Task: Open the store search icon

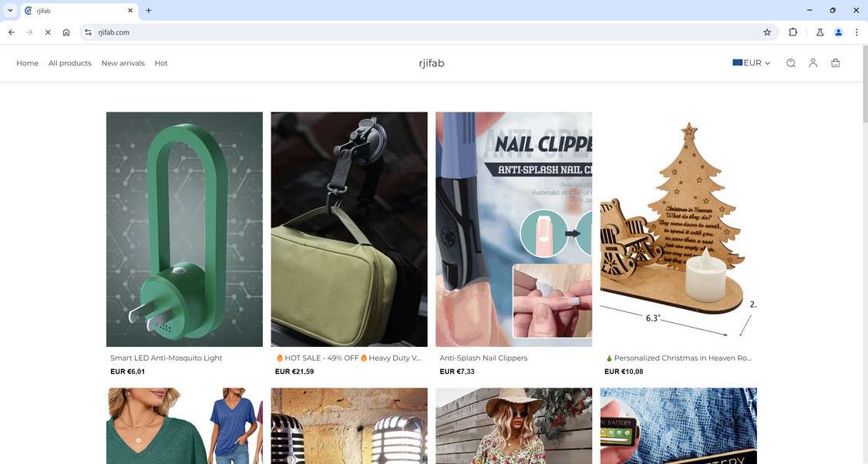Action: pyautogui.click(x=790, y=63)
